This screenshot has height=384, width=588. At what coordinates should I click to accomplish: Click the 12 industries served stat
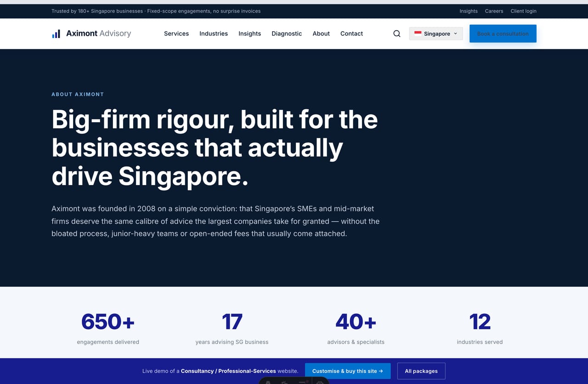pos(480,328)
